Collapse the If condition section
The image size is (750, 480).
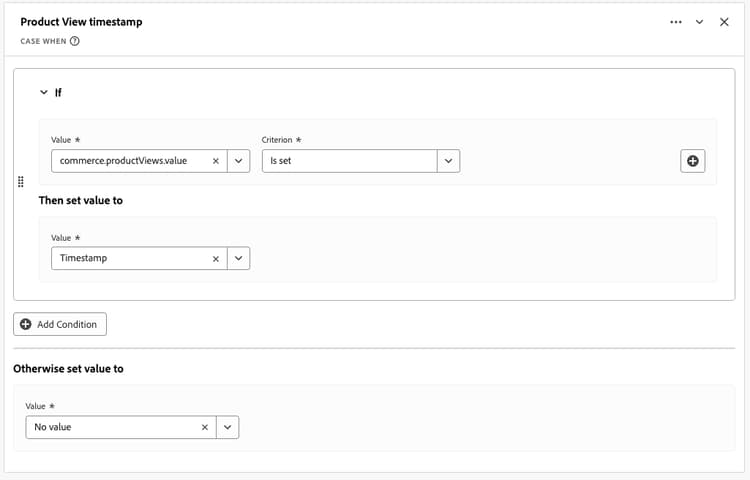point(44,92)
